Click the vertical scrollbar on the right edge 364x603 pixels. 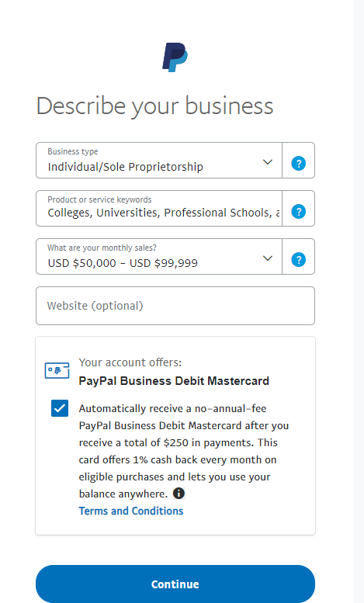(x=359, y=301)
